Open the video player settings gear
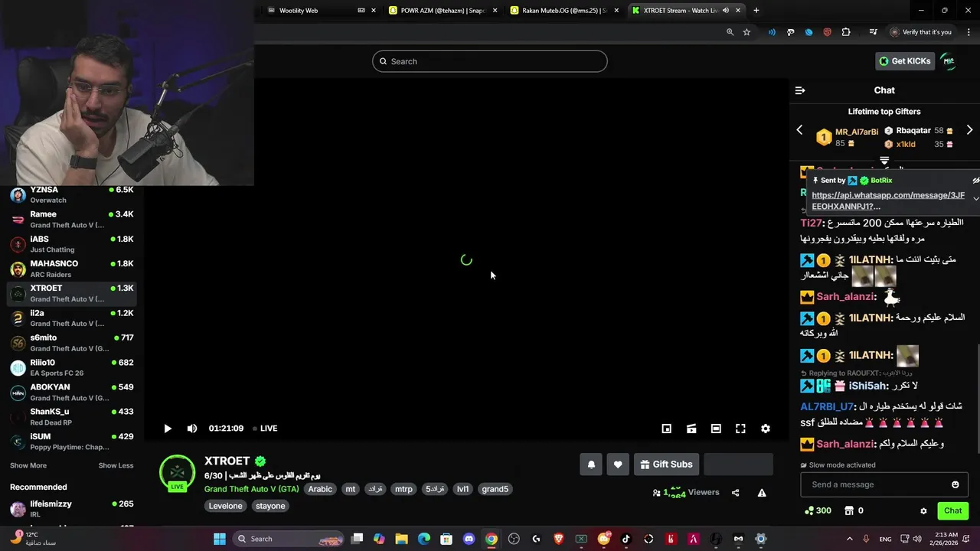The image size is (980, 551). tap(765, 429)
